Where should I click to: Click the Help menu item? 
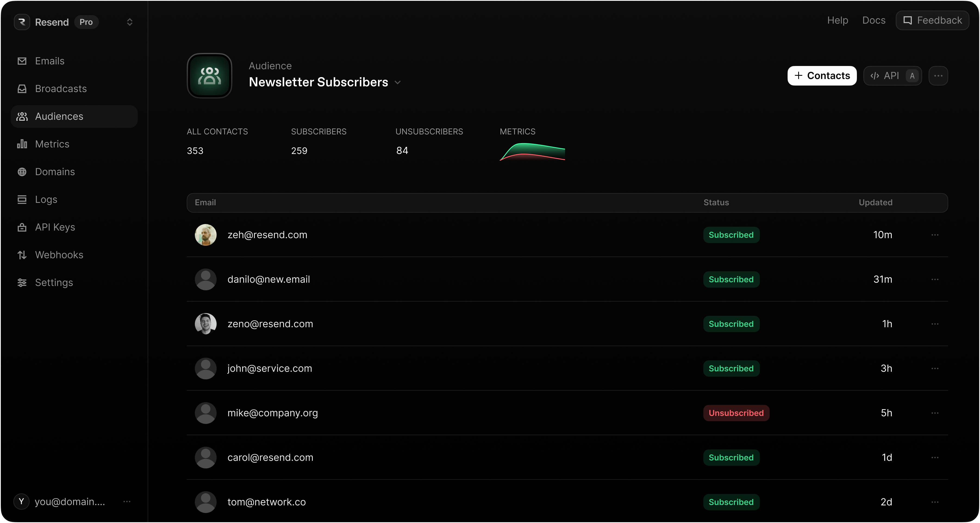point(837,20)
